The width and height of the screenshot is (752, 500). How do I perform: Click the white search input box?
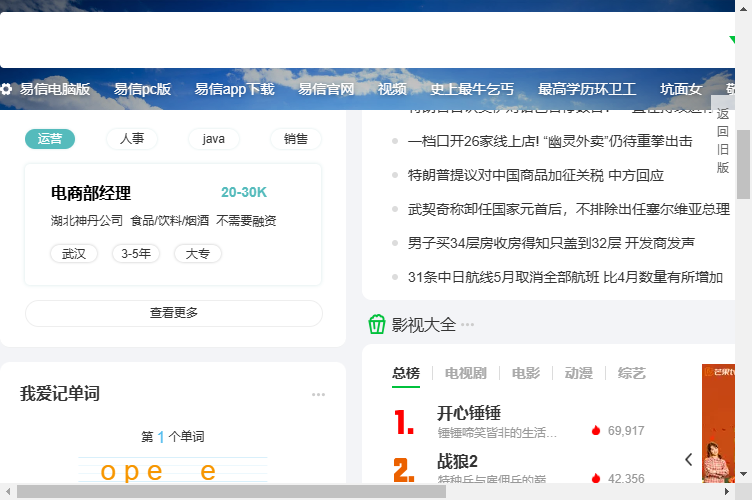pos(367,40)
